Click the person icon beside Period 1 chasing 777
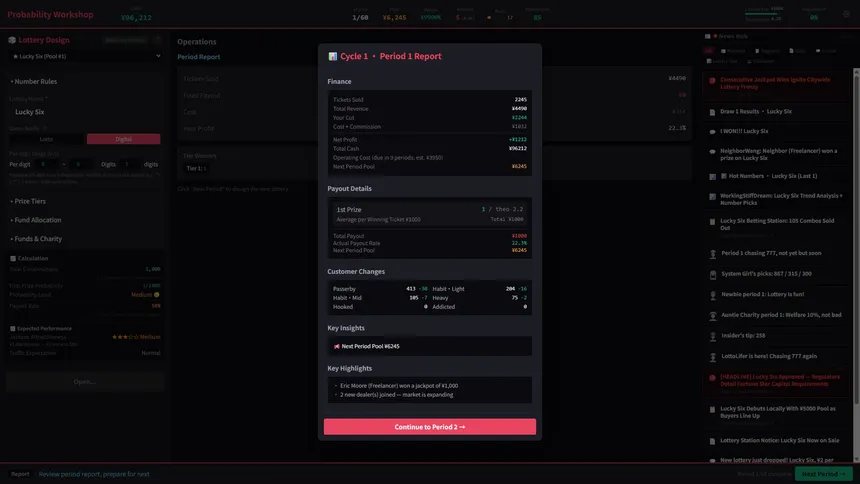 tap(713, 254)
